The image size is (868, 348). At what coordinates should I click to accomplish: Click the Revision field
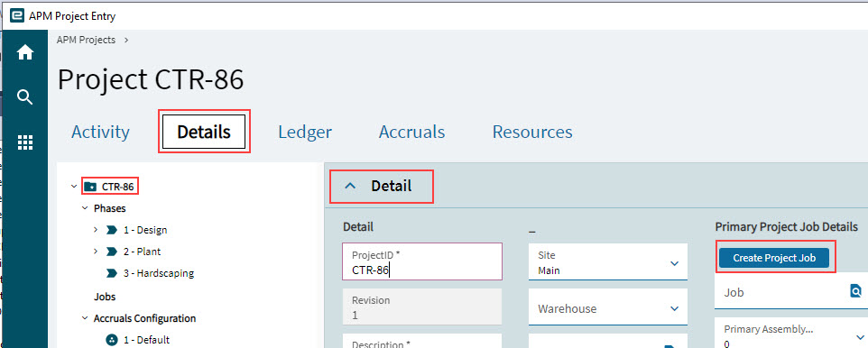[422, 307]
